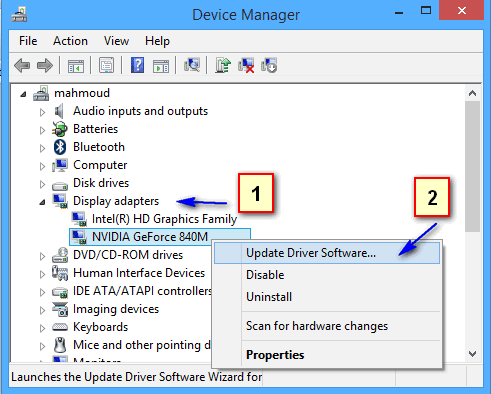This screenshot has width=491, height=394.
Task: Open the Help menu
Action: coord(157,41)
